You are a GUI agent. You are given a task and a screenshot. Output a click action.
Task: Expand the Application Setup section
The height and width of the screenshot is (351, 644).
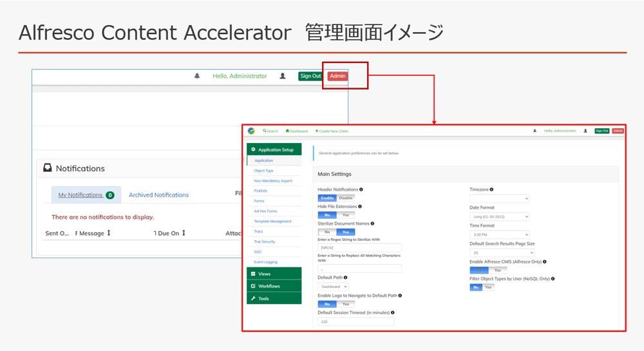click(x=274, y=149)
